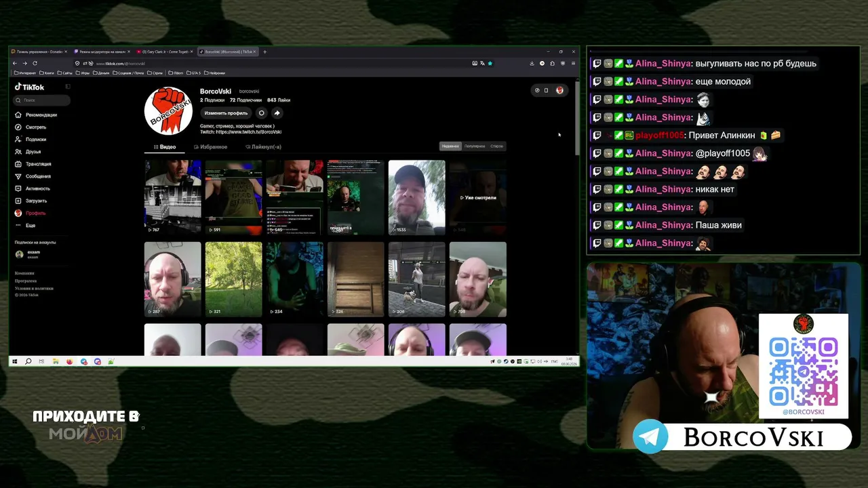Open video thumbnail with 321 views
The image size is (868, 488).
(234, 279)
